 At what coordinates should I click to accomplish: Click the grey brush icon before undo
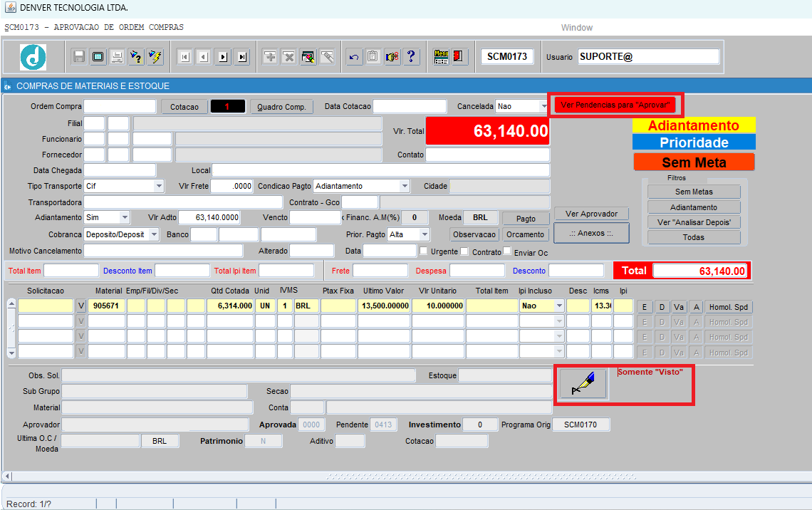[x=327, y=56]
